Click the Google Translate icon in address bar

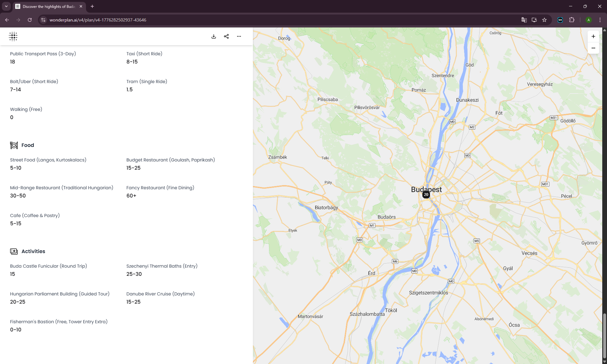pyautogui.click(x=524, y=20)
